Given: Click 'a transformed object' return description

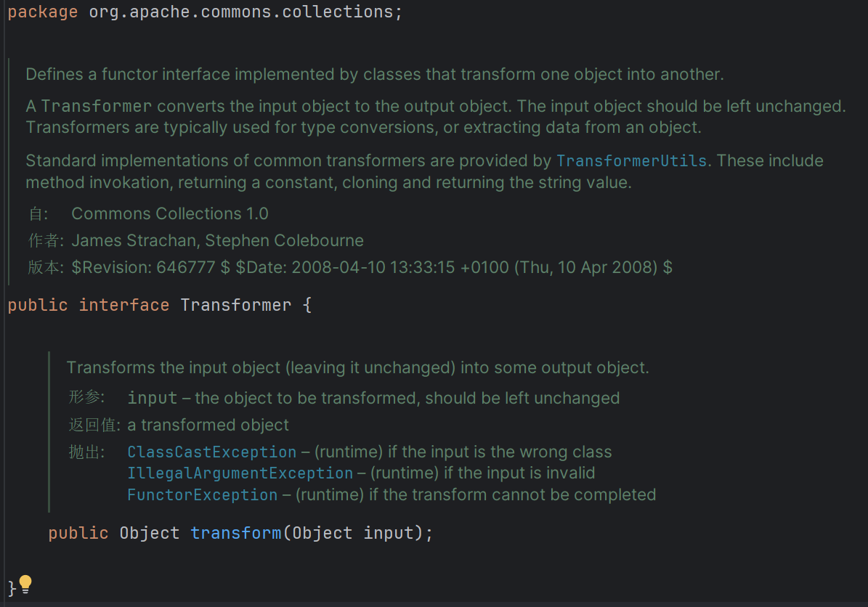Looking at the screenshot, I should (208, 425).
